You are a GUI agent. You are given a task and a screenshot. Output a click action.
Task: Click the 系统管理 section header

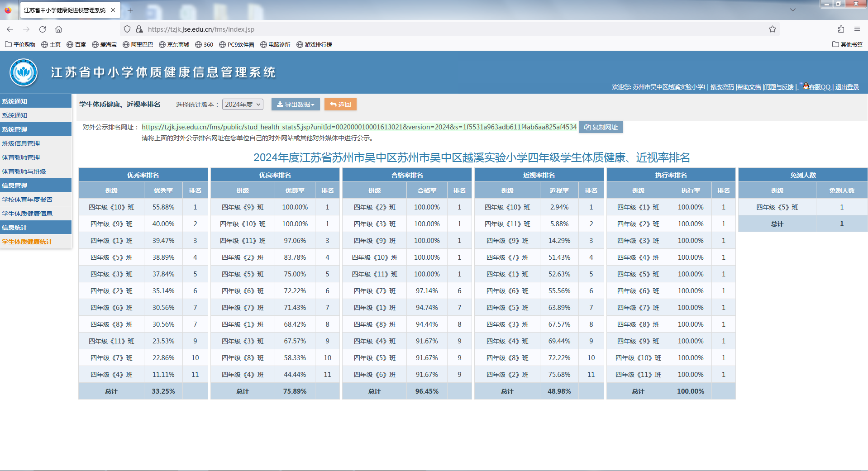click(x=36, y=129)
